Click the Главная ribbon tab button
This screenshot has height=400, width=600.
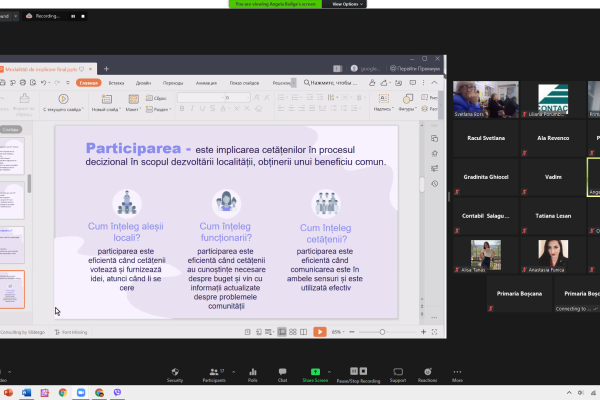(88, 82)
